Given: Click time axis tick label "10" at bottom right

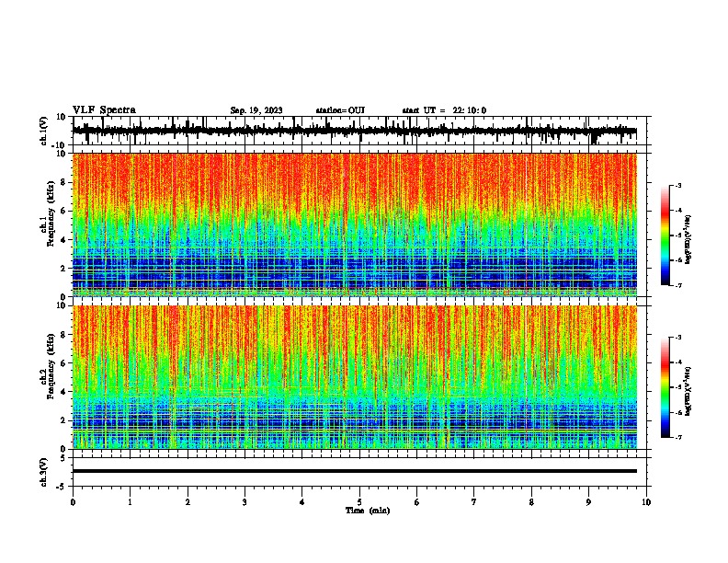Looking at the screenshot, I should coord(646,502).
